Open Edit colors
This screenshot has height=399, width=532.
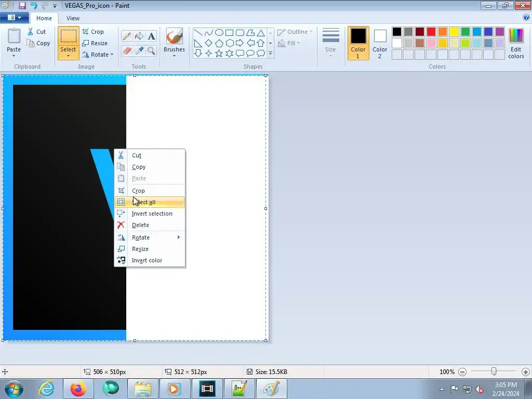(x=516, y=44)
